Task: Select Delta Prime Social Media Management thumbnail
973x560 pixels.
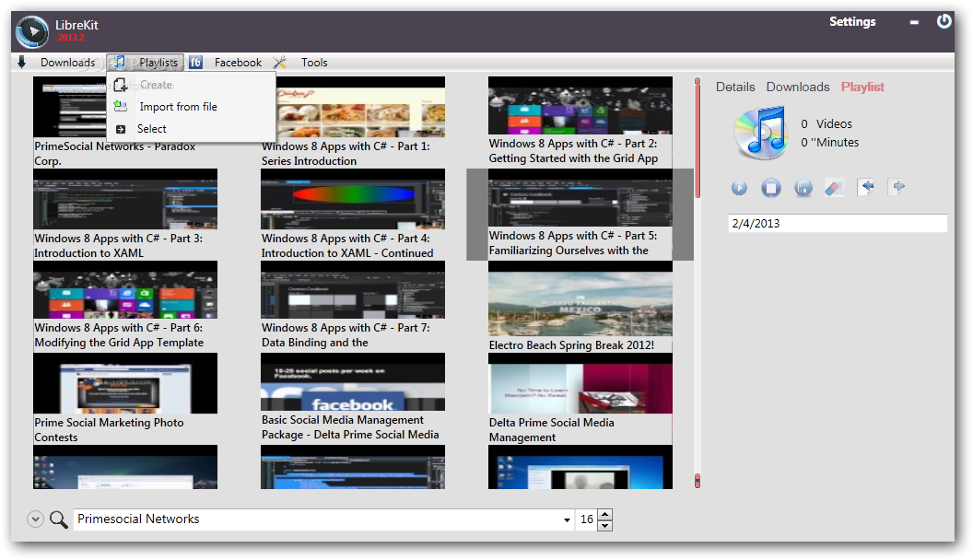Action: click(580, 383)
